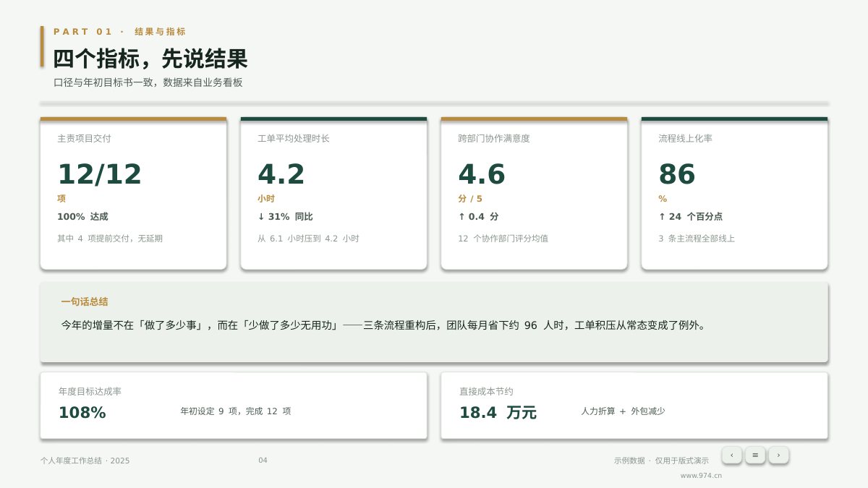Image resolution: width=868 pixels, height=488 pixels.
Task: Select note 12 个协作部门评分均值
Action: point(503,239)
